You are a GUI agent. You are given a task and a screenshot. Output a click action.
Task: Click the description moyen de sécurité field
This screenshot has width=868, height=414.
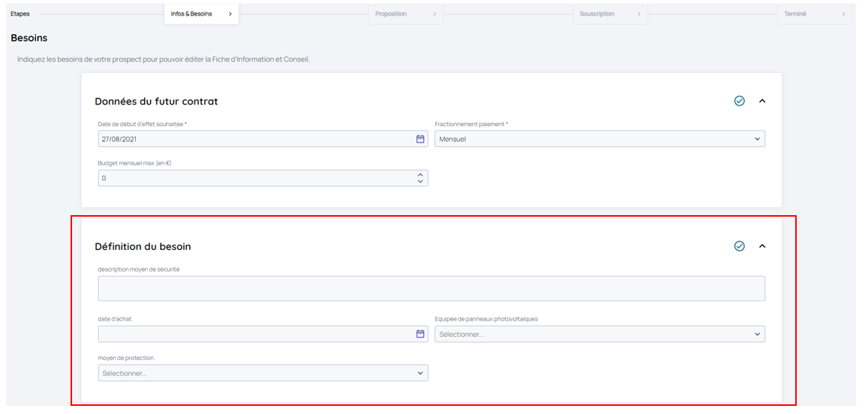[x=431, y=289]
